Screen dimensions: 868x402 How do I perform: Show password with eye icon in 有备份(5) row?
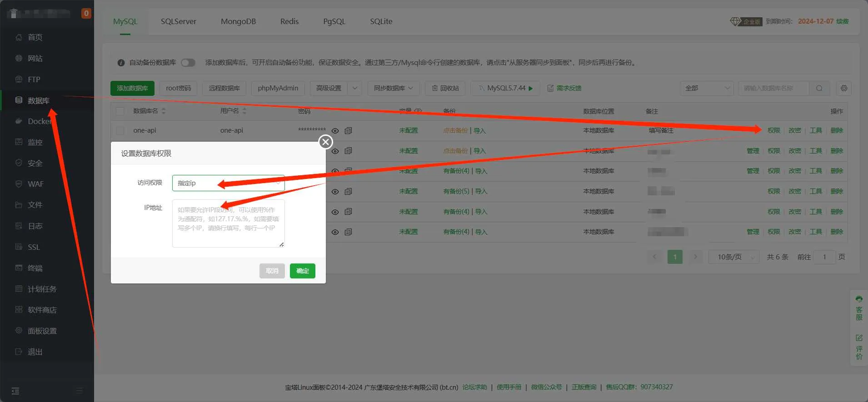(x=335, y=192)
